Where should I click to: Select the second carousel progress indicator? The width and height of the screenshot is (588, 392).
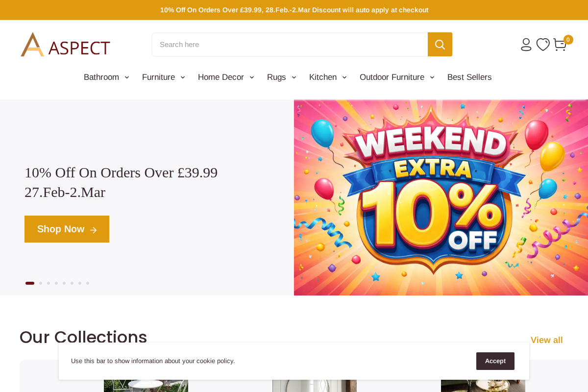(40, 283)
